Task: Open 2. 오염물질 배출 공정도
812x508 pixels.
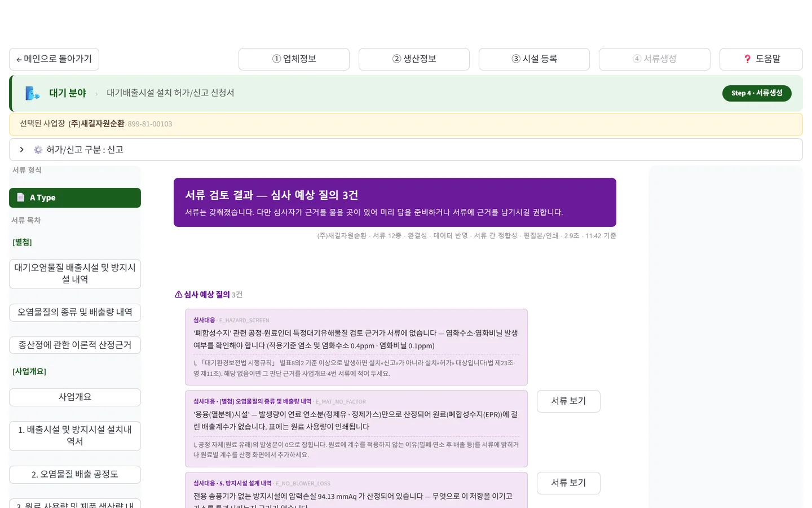Action: point(75,475)
